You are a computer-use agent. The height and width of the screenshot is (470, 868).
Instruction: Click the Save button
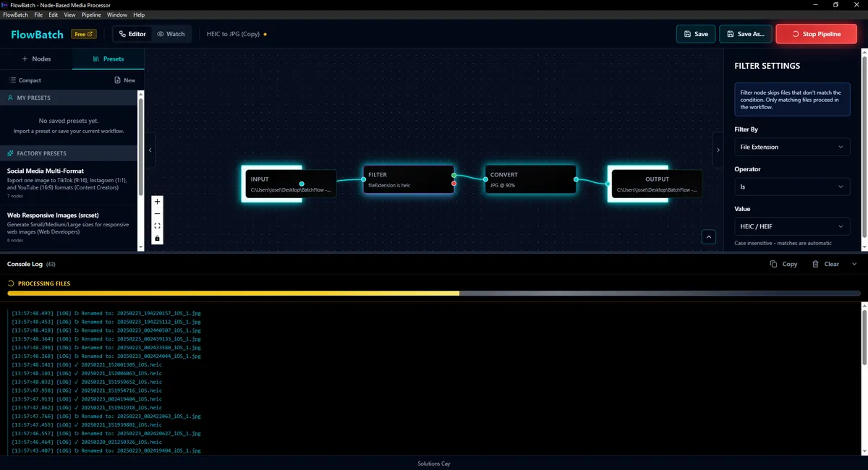[x=696, y=34]
